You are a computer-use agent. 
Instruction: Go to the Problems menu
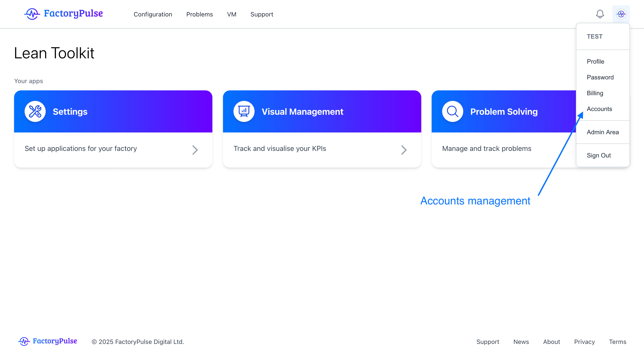[x=199, y=14]
